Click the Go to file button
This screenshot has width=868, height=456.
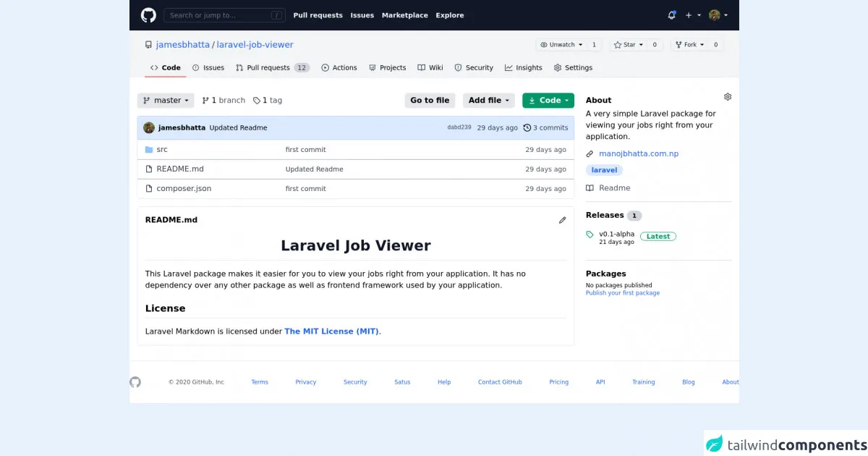pyautogui.click(x=430, y=101)
